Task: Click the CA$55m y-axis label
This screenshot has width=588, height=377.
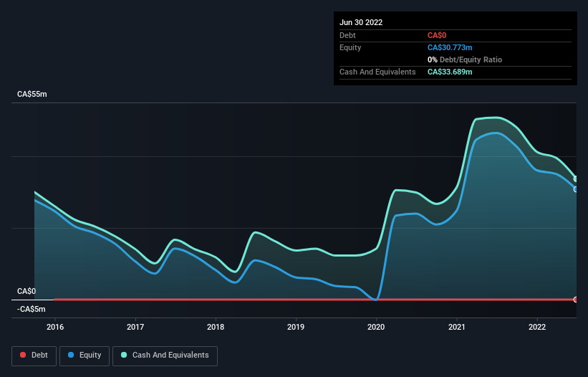Action: 32,94
